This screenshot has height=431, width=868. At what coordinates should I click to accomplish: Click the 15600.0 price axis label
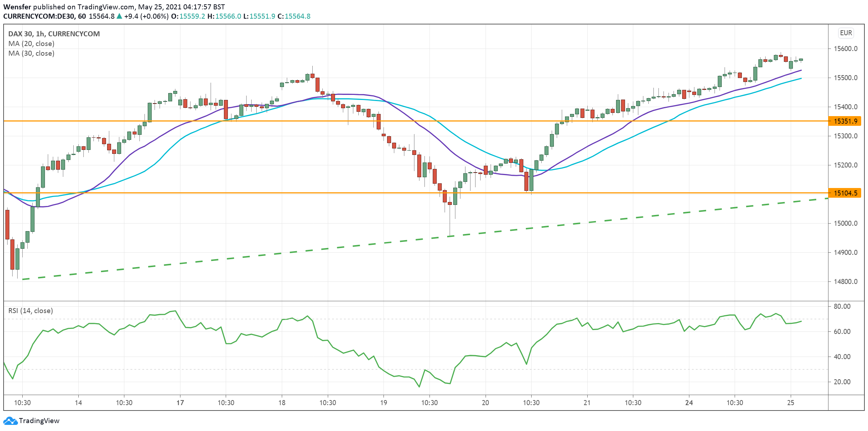click(845, 49)
